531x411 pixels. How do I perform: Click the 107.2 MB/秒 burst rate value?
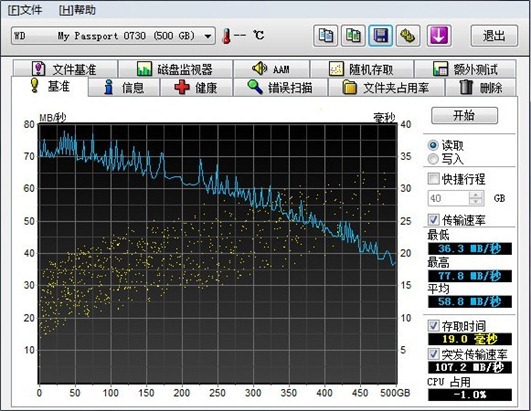(470, 367)
